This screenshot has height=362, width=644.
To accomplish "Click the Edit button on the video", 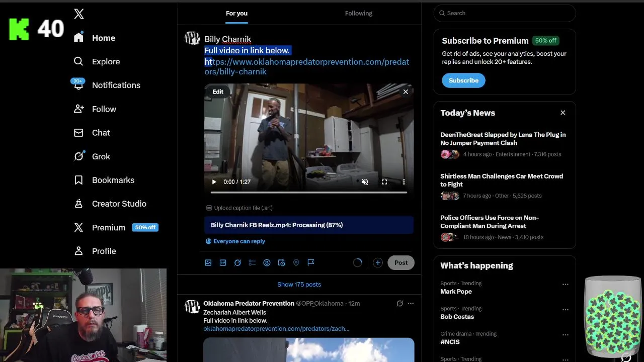I will [218, 92].
